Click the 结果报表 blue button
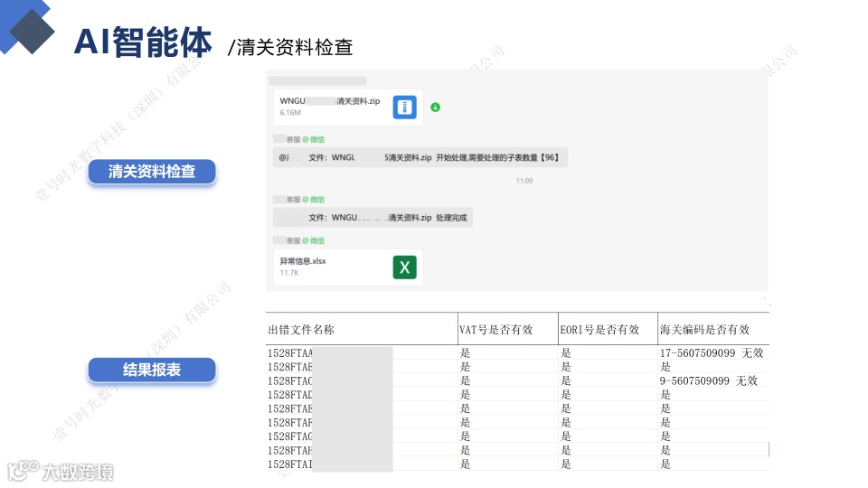 152,370
